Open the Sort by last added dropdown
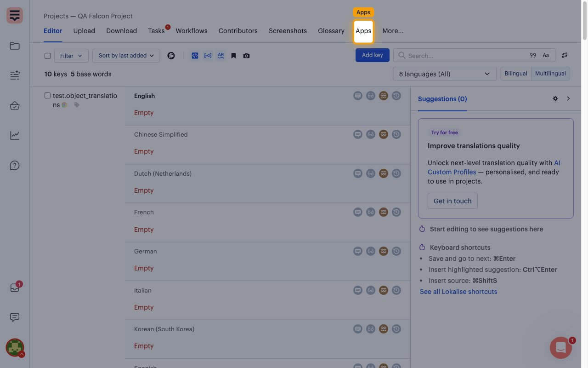 pyautogui.click(x=126, y=56)
